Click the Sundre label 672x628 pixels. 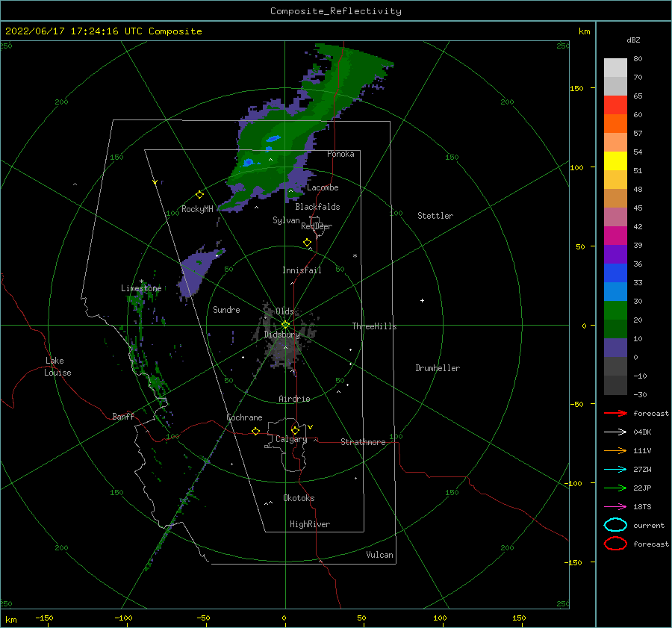(x=226, y=309)
